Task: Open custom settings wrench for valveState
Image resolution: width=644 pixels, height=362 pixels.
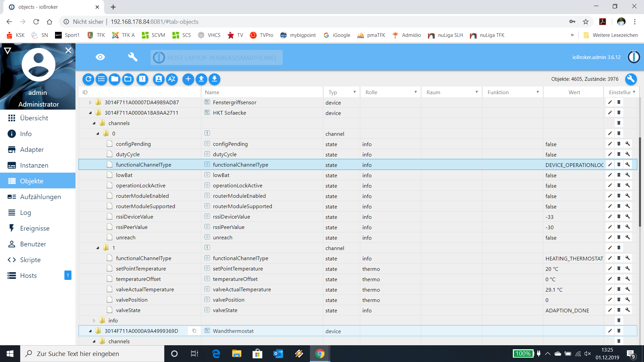Action: 628,310
